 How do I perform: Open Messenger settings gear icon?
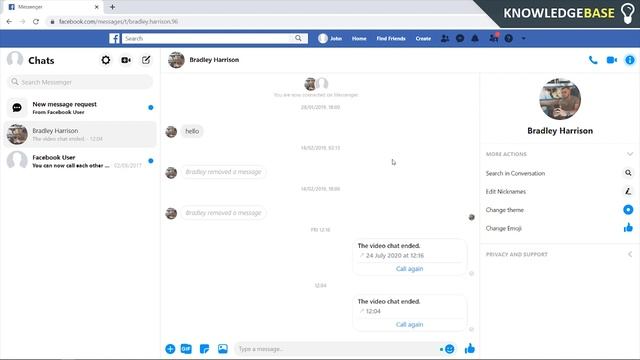(x=105, y=60)
